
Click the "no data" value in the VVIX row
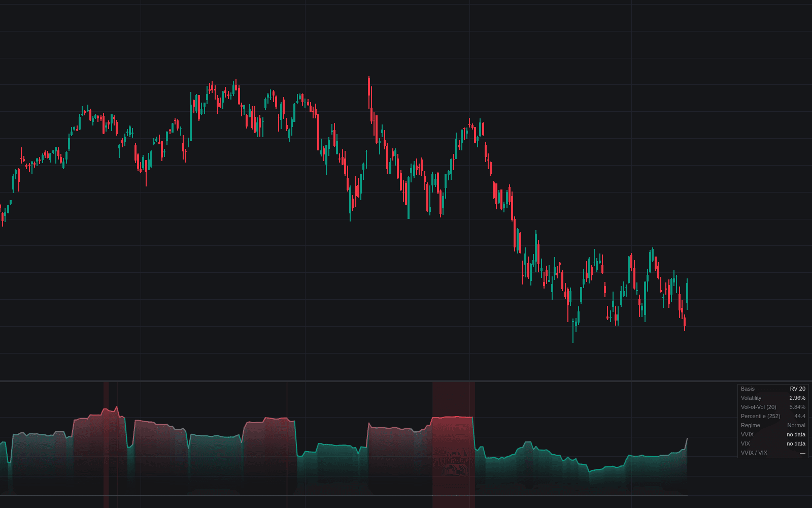click(x=796, y=434)
